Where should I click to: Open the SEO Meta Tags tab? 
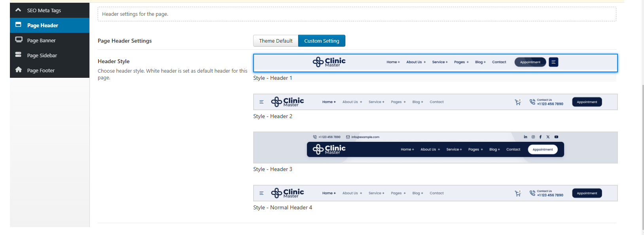coord(44,10)
